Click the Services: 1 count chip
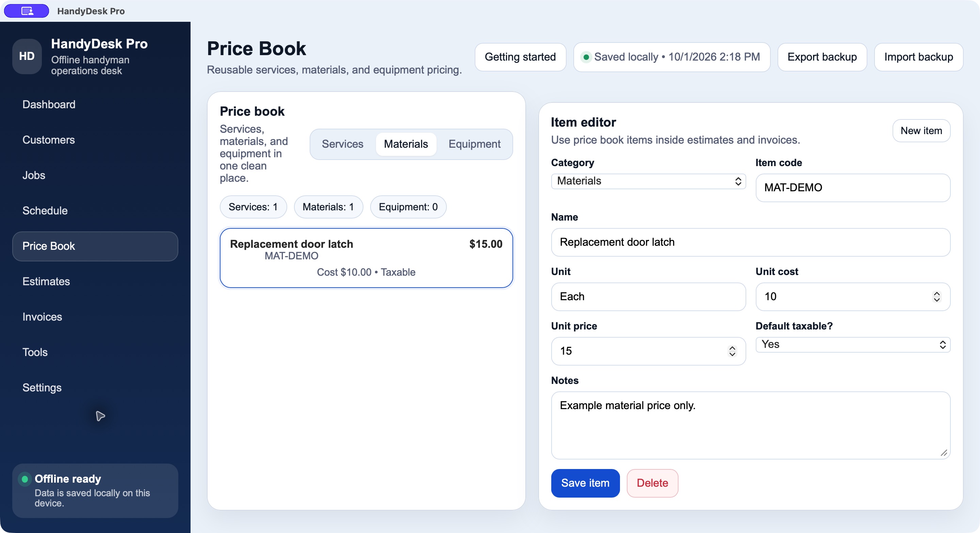This screenshot has width=980, height=533. tap(253, 207)
